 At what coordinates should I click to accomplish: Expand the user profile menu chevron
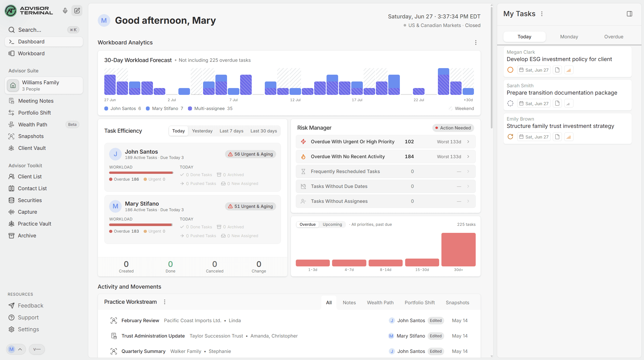point(20,349)
